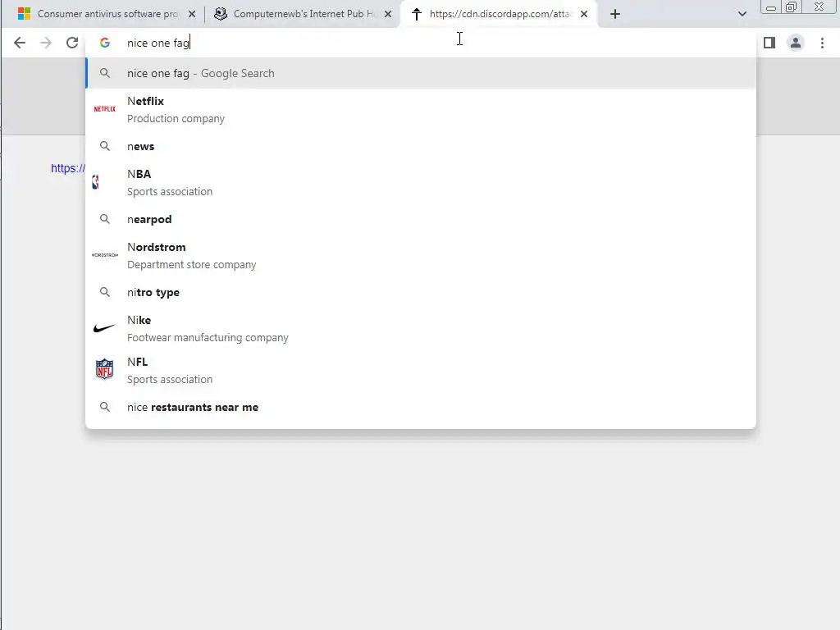Open the profile avatar button
This screenshot has height=630, width=840.
point(796,43)
